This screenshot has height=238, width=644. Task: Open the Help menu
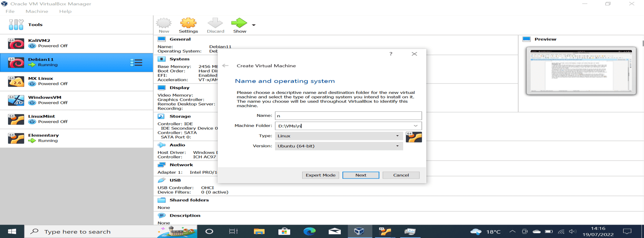click(x=65, y=11)
